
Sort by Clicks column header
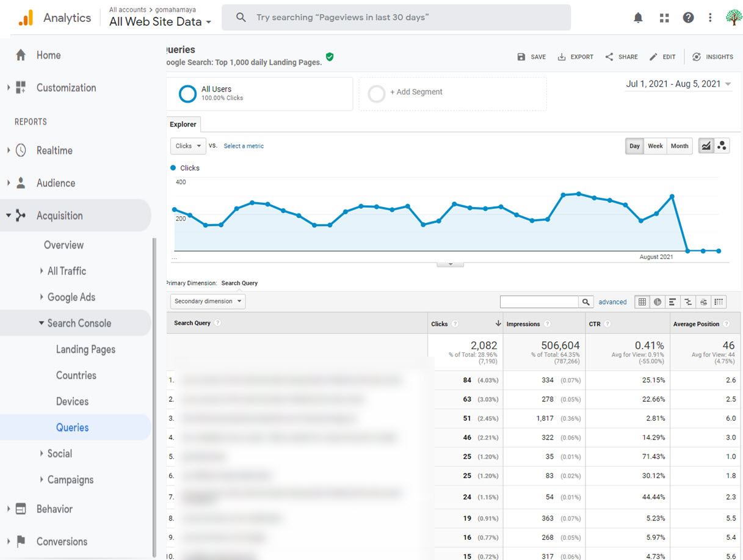465,324
